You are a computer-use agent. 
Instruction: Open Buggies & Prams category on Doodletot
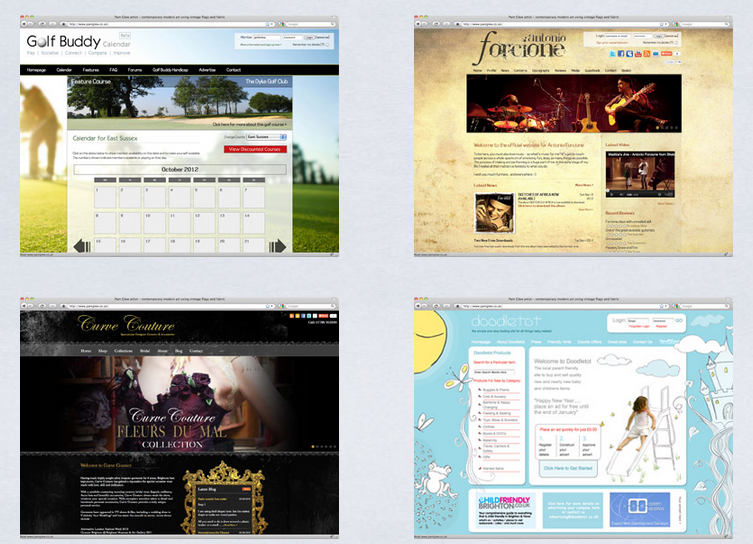point(496,390)
